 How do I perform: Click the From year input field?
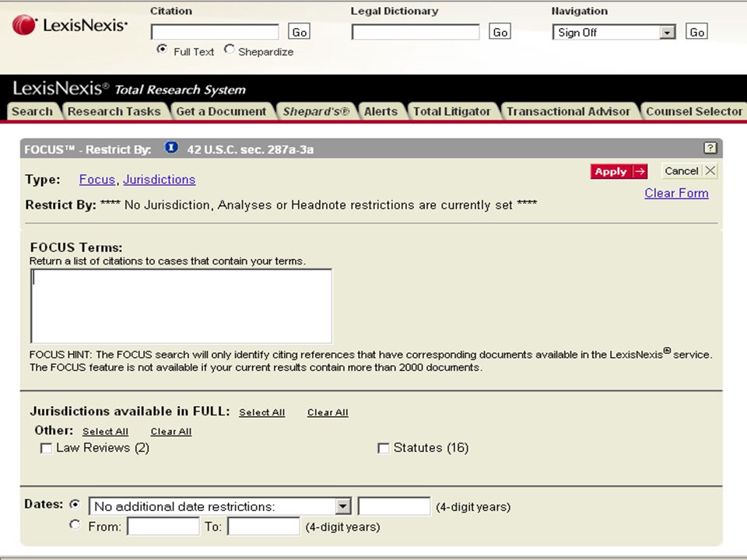(x=163, y=527)
